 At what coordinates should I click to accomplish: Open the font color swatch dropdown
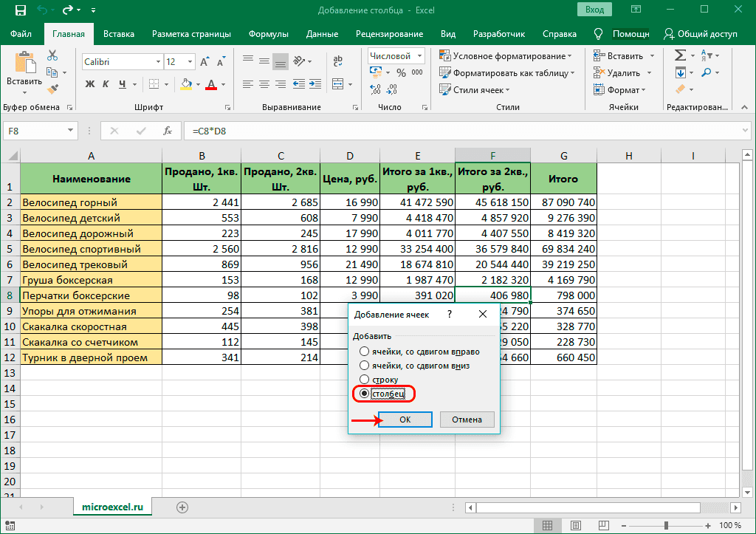coord(223,85)
